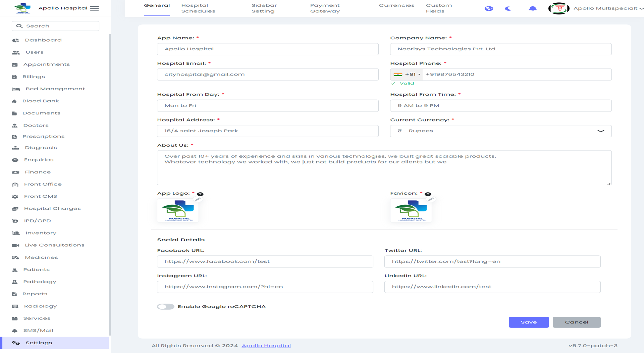Click the Save button
The width and height of the screenshot is (644, 353).
pyautogui.click(x=529, y=322)
